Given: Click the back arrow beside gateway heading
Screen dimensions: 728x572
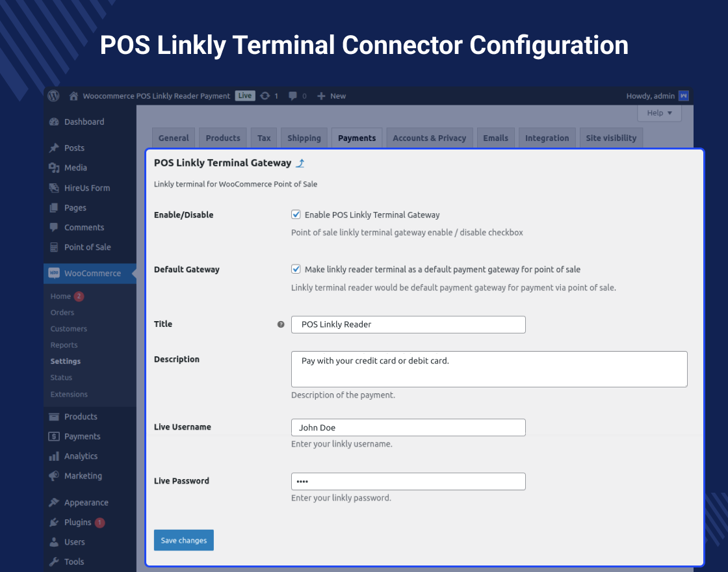Looking at the screenshot, I should click(x=300, y=163).
